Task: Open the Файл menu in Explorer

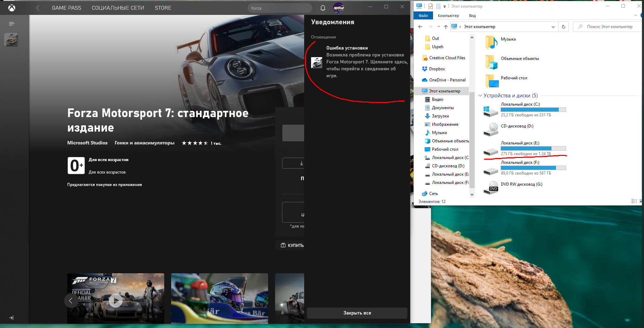Action: 423,16
